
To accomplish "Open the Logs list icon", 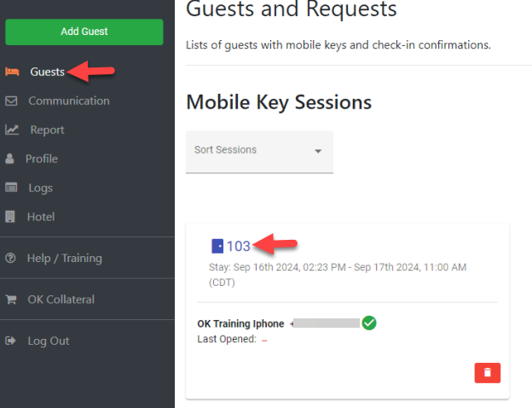I will [x=11, y=188].
